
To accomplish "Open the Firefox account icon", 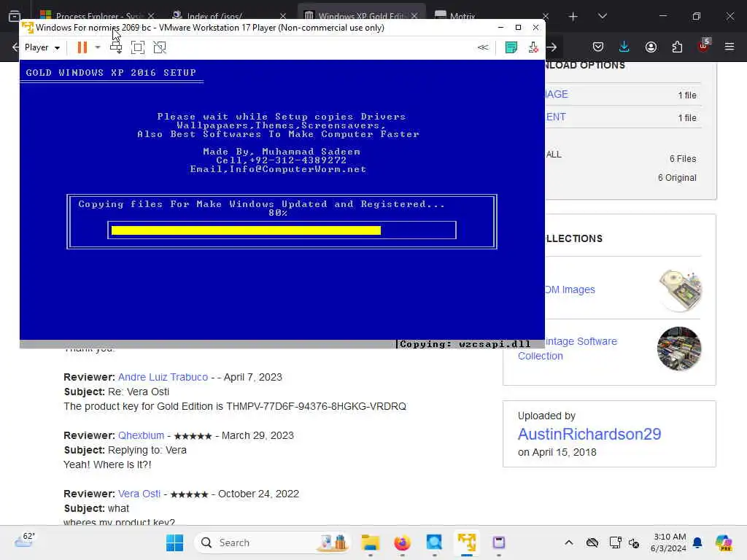I will click(651, 47).
